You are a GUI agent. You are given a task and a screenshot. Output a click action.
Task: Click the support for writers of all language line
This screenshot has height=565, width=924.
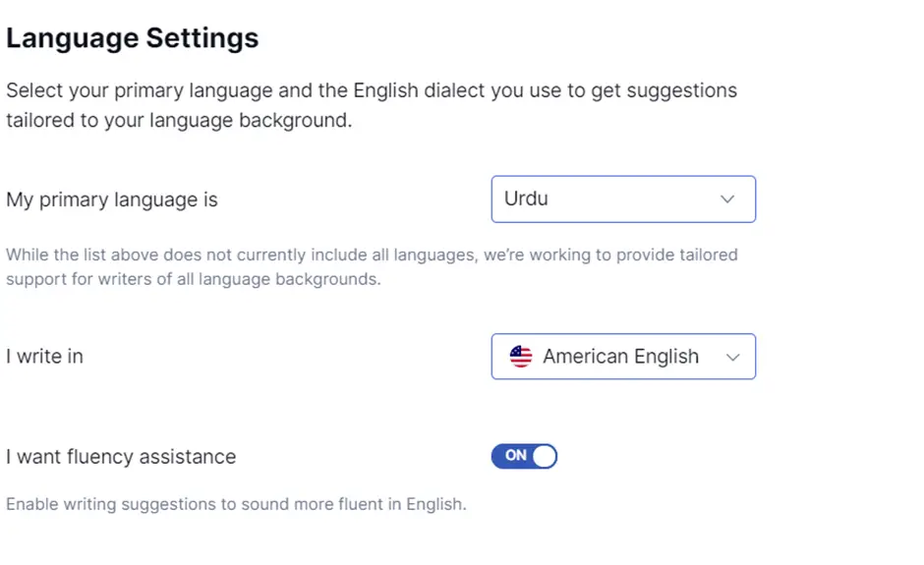tap(194, 279)
